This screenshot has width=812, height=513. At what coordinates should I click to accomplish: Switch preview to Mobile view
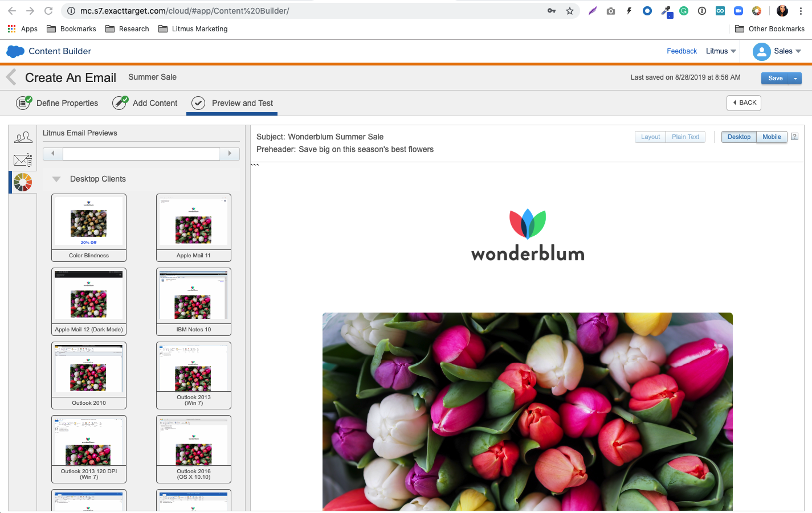pyautogui.click(x=772, y=137)
